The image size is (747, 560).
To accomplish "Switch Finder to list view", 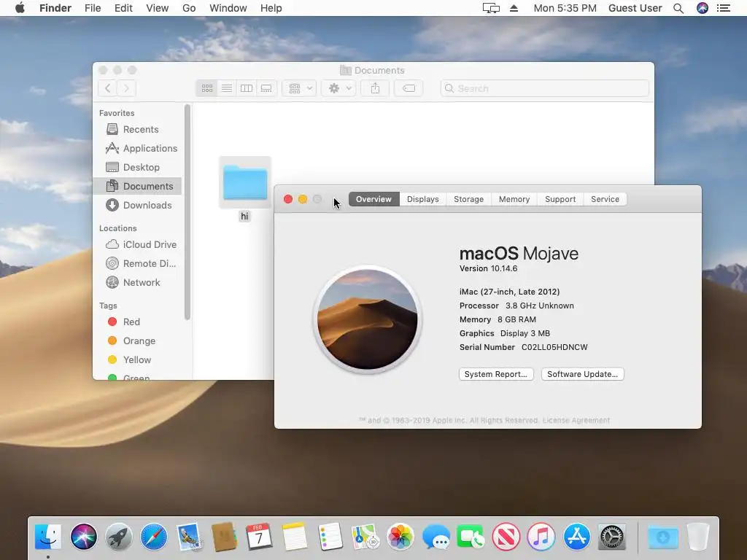I will [x=227, y=88].
